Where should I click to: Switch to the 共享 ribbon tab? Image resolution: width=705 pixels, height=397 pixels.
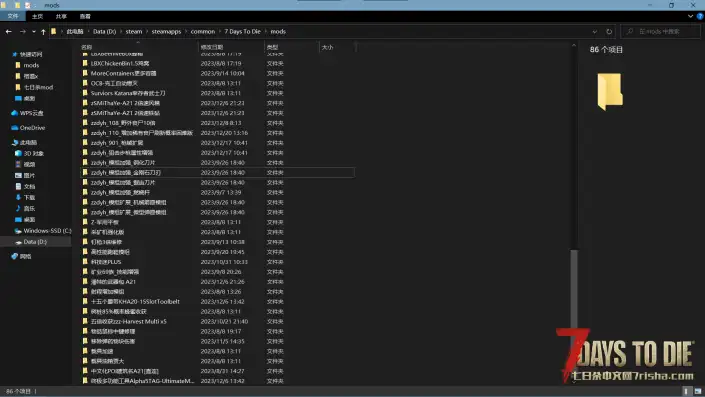click(61, 16)
